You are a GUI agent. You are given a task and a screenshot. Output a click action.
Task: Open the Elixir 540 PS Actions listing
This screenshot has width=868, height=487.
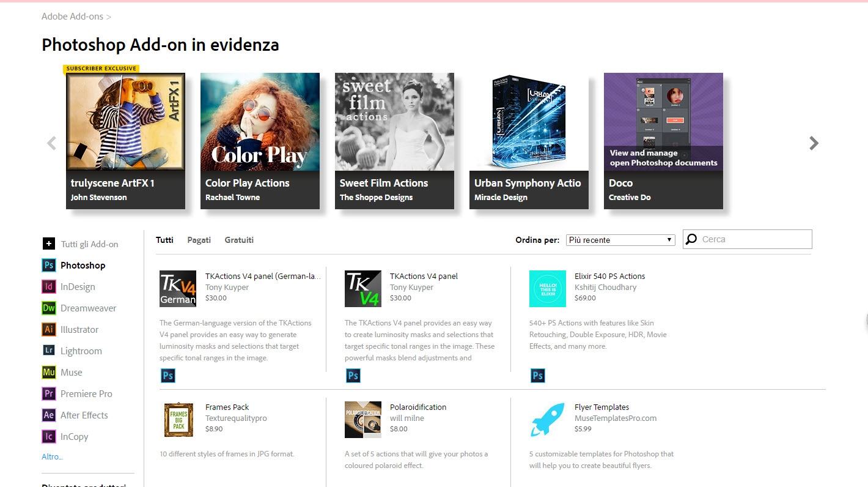[x=609, y=277]
